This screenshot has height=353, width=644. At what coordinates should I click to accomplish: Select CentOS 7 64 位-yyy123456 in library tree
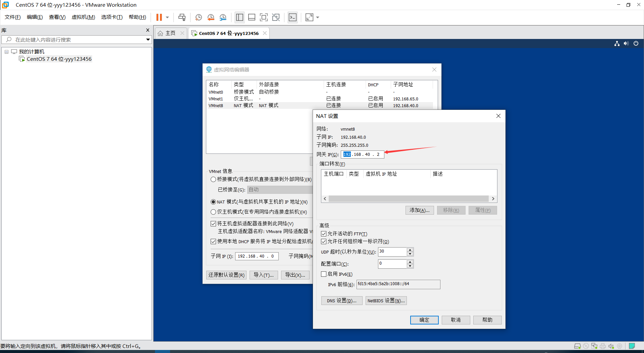pyautogui.click(x=59, y=59)
